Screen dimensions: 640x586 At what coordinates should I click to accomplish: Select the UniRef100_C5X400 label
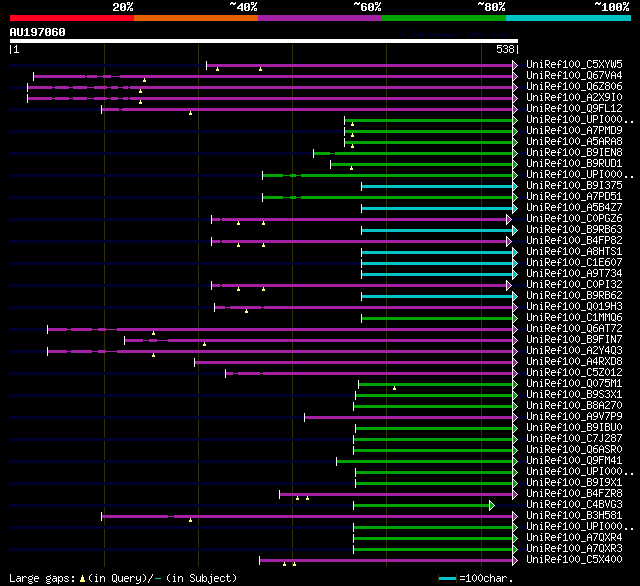[x=574, y=560]
